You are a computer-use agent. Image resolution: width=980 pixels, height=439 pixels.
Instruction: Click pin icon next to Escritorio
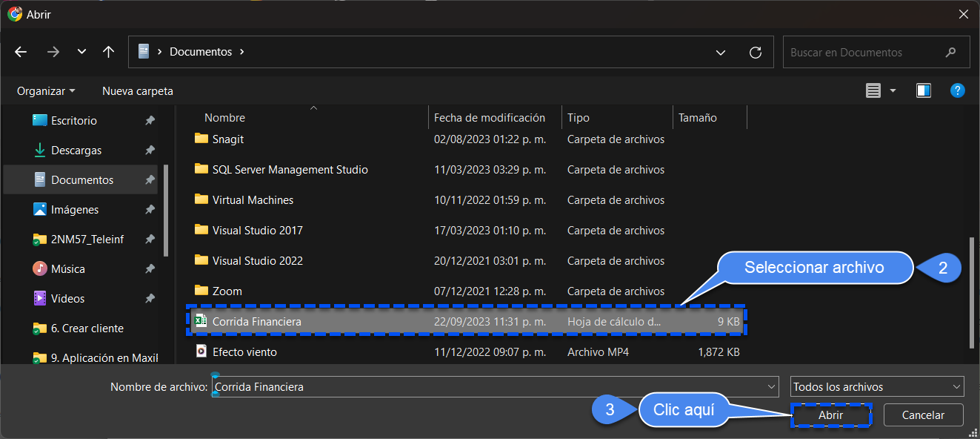coord(150,120)
